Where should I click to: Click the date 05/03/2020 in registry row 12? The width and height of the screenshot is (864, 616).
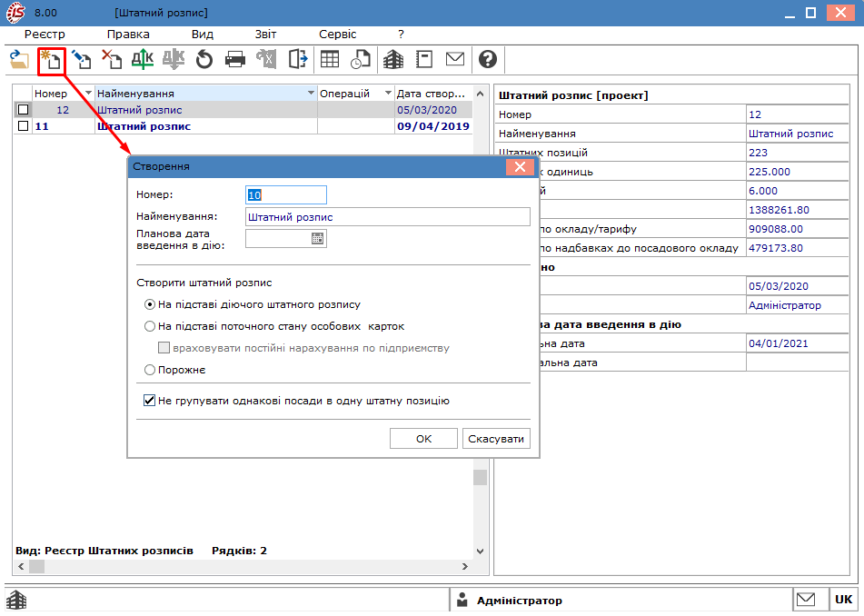pos(427,110)
